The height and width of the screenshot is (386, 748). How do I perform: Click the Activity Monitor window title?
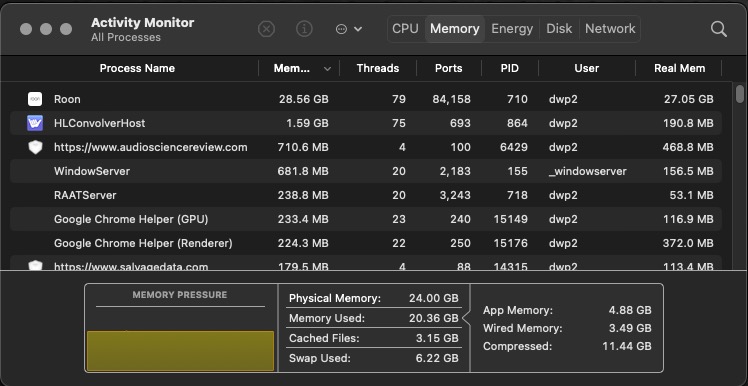(143, 22)
